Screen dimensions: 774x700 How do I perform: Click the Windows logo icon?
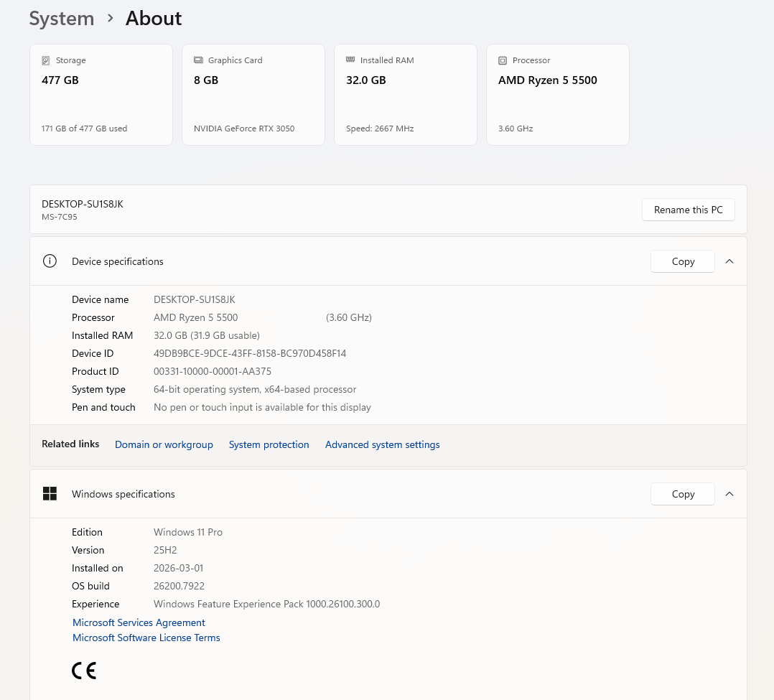[50, 494]
